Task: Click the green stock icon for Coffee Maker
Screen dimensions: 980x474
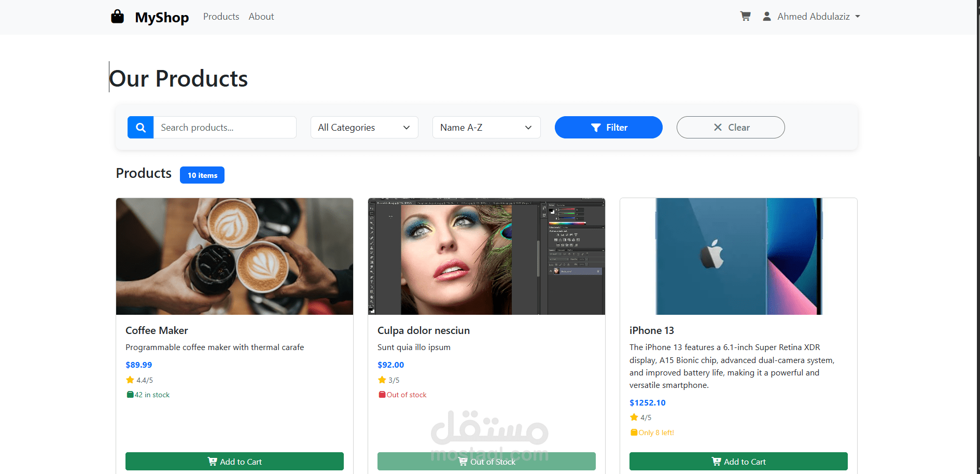Action: tap(130, 395)
